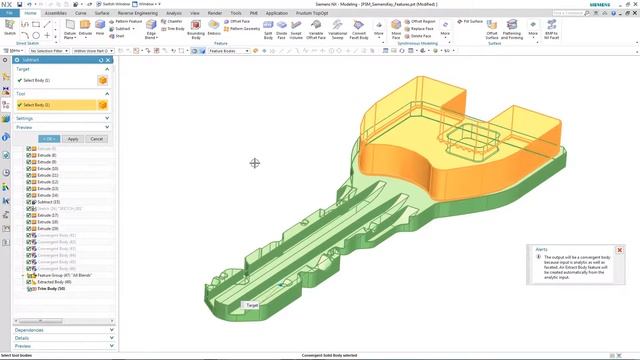640x360 pixels.
Task: Toggle the Extrude (8) feature checkbox
Action: click(x=29, y=155)
